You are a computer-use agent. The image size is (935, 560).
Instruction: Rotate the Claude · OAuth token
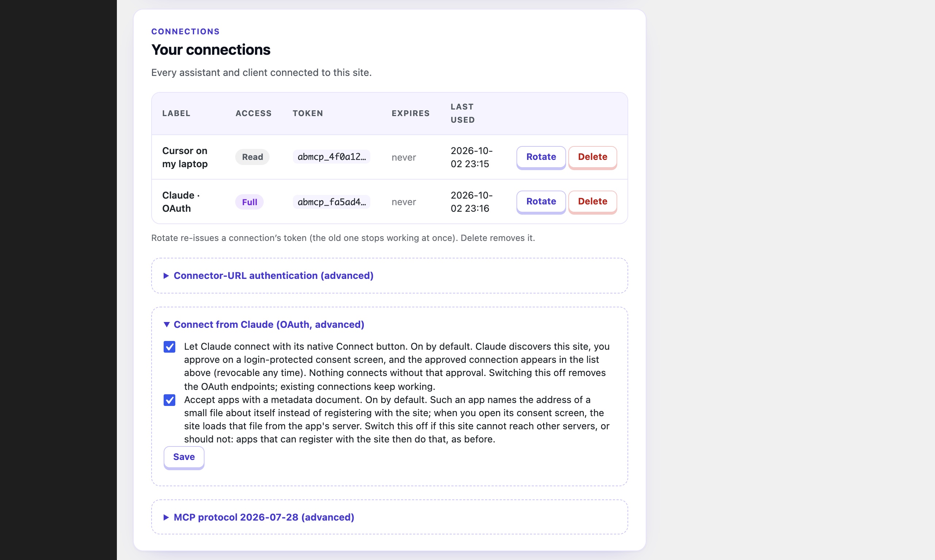(x=541, y=202)
